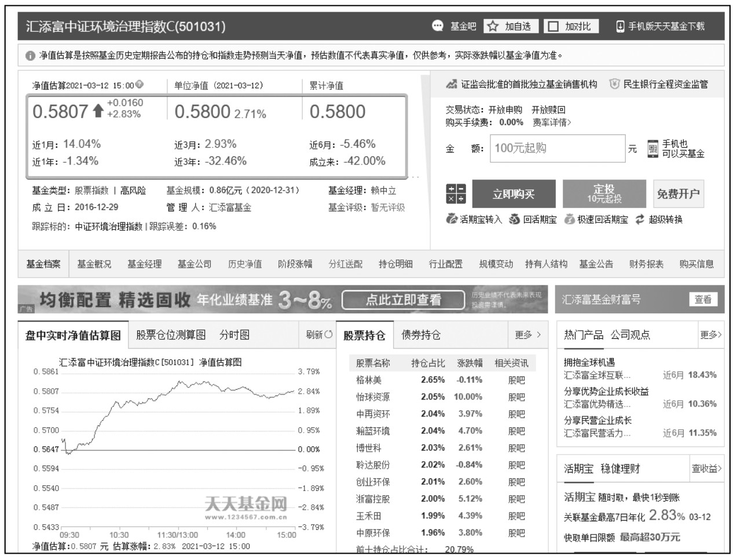
Task: Expand 更多 in the 热门产品 panel
Action: point(710,335)
